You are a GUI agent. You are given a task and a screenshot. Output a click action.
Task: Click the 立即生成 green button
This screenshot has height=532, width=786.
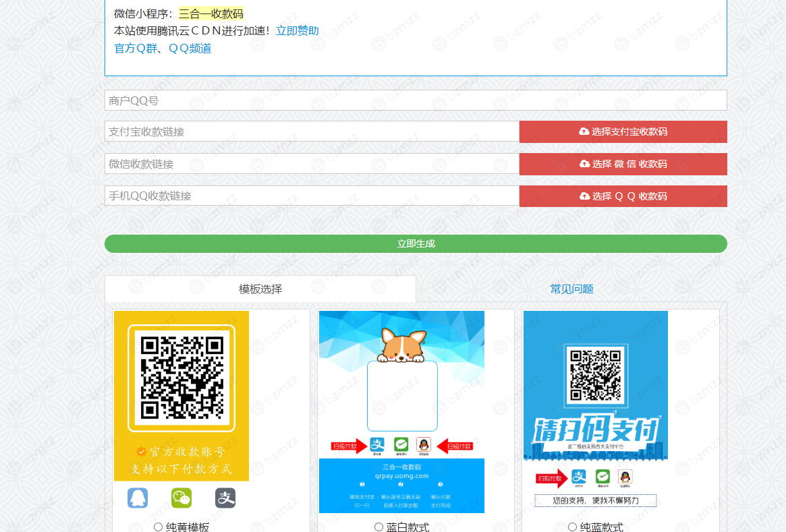point(416,244)
